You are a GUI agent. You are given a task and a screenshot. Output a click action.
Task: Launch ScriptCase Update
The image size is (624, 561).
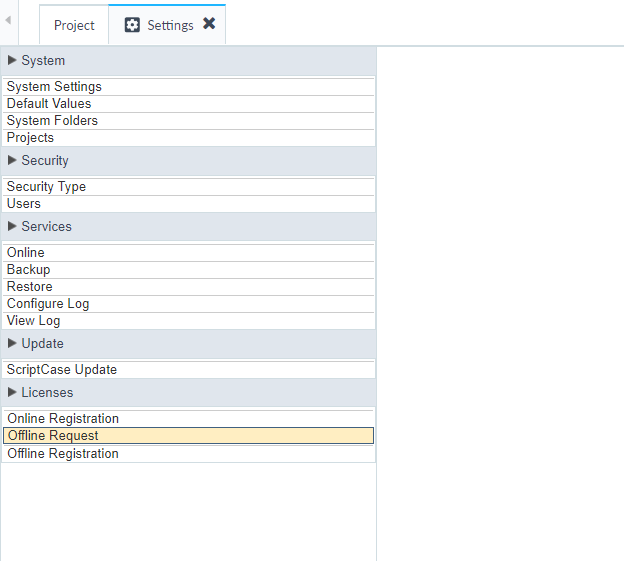coord(188,370)
